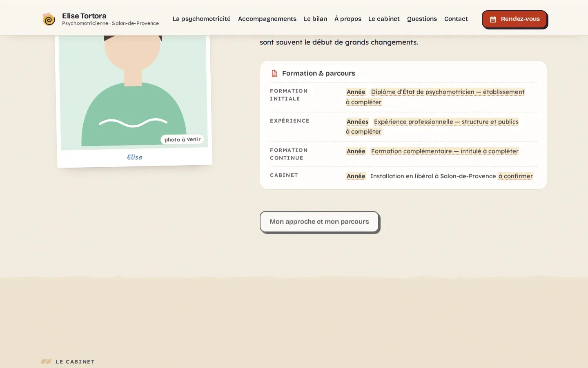588x368 pixels.
Task: Click the highlighted "à confirmer" note
Action: point(515,176)
